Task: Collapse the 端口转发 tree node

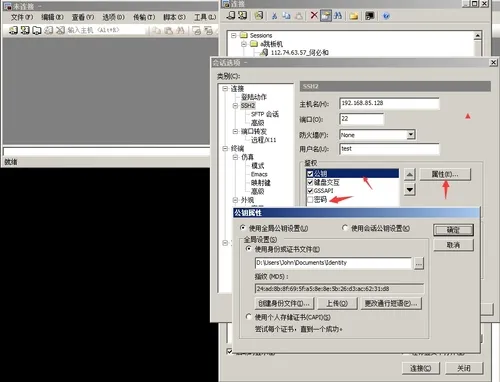Action: pyautogui.click(x=235, y=131)
